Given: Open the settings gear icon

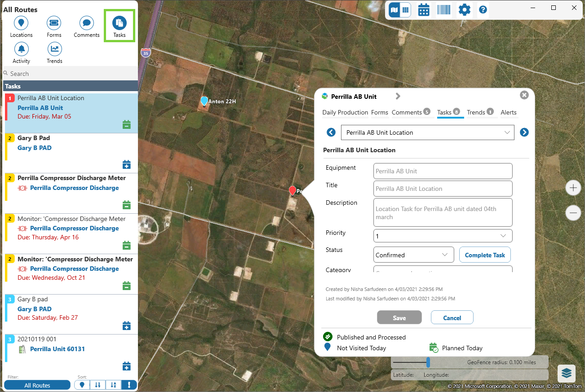Looking at the screenshot, I should click(x=464, y=9).
